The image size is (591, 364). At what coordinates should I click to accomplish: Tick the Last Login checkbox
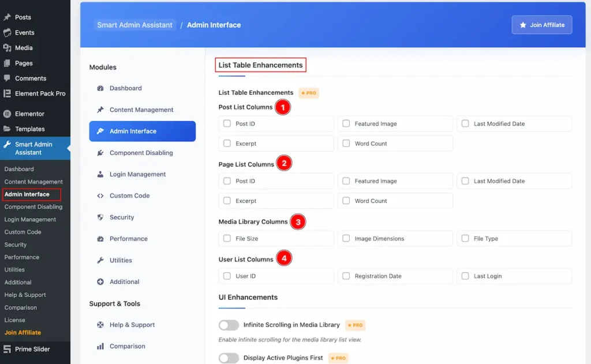pos(465,276)
